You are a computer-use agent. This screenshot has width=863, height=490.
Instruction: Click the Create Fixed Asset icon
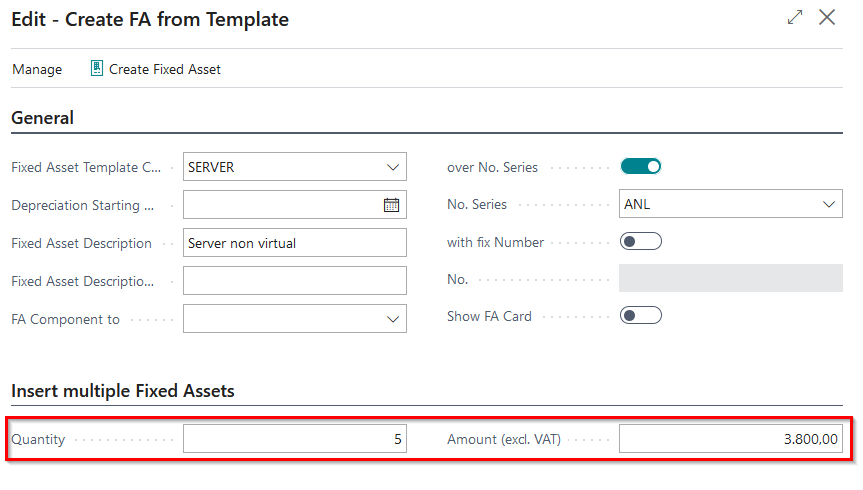point(97,69)
